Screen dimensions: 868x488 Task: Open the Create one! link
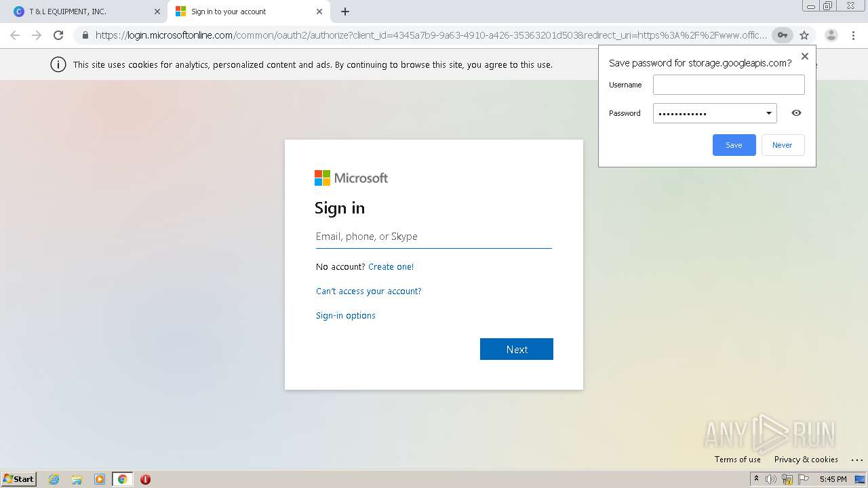[x=391, y=266]
